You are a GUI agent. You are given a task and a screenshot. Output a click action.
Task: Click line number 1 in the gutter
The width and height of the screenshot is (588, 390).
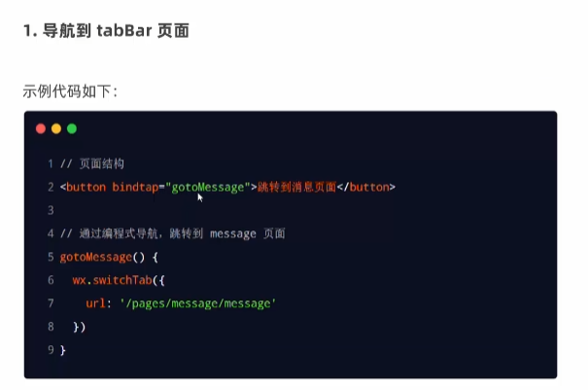click(51, 163)
